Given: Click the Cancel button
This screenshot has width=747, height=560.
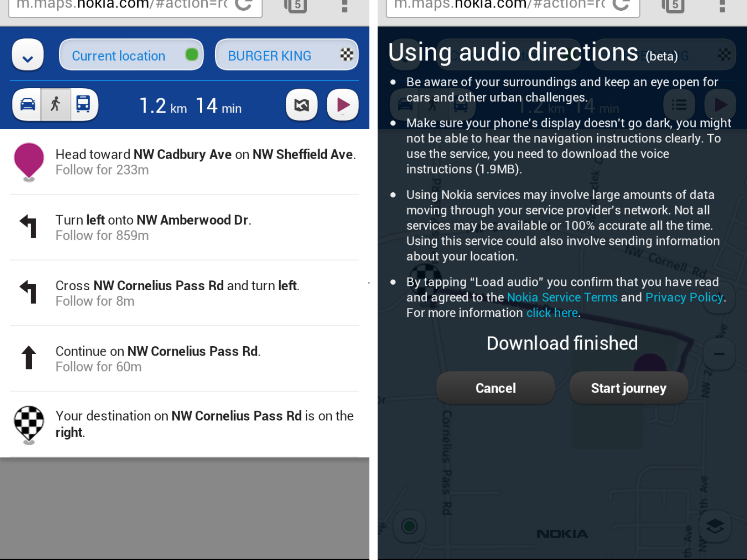Looking at the screenshot, I should [x=495, y=388].
